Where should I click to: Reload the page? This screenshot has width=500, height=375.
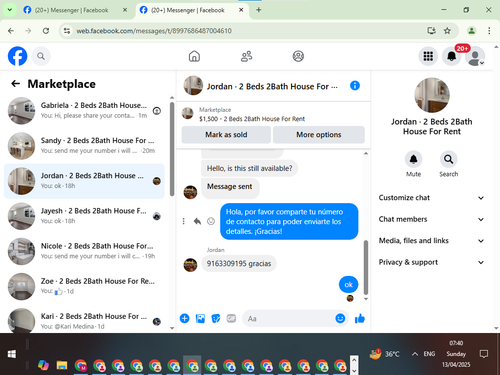click(46, 31)
